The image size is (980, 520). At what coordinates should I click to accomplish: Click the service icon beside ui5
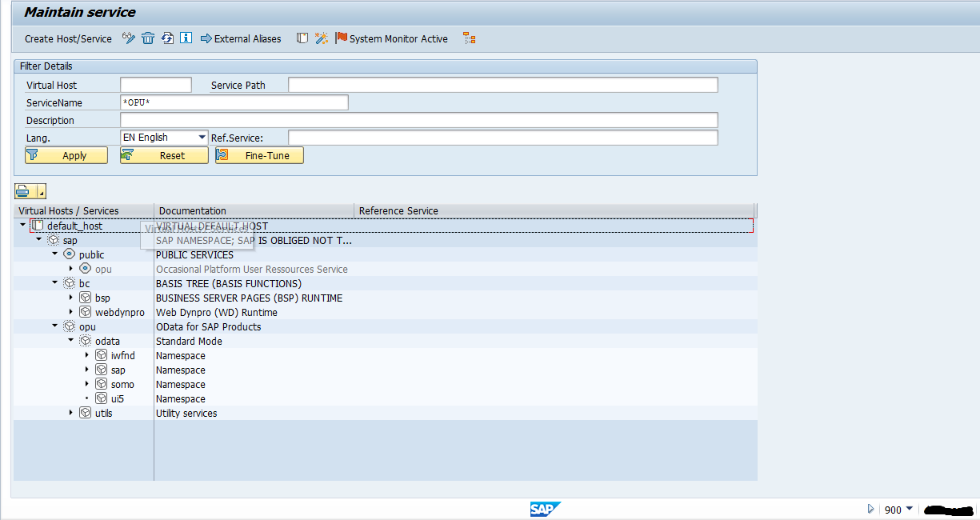(x=102, y=398)
